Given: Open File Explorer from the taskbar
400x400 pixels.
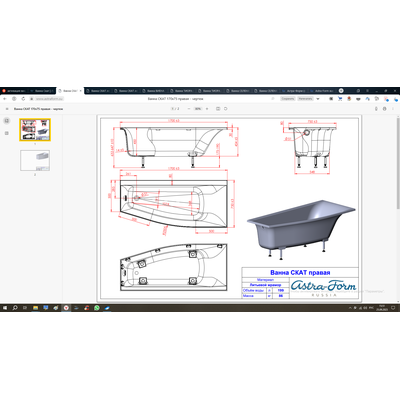Looking at the screenshot, I should 35,308.
